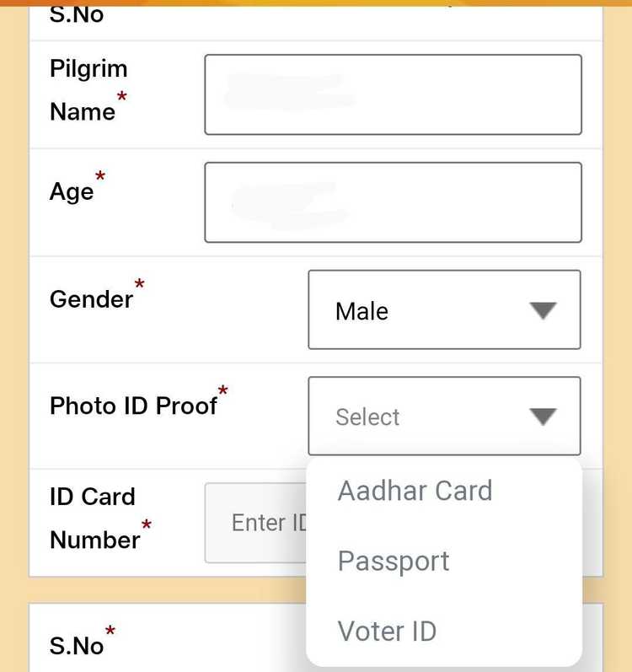This screenshot has width=632, height=672.
Task: Click the Pilgrim Name input field
Action: 393,94
